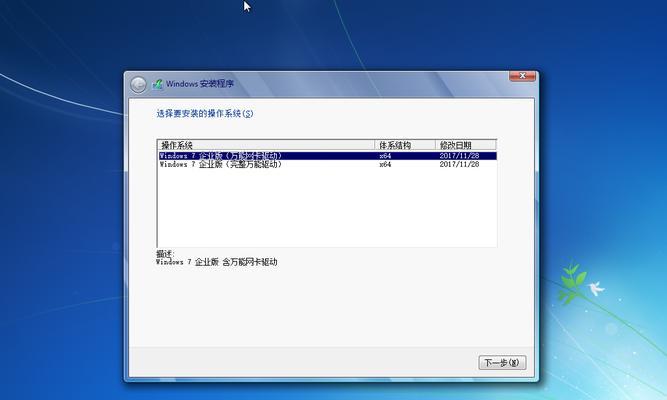Click the 操作系统 column header
This screenshot has height=400, width=667.
tap(266, 145)
